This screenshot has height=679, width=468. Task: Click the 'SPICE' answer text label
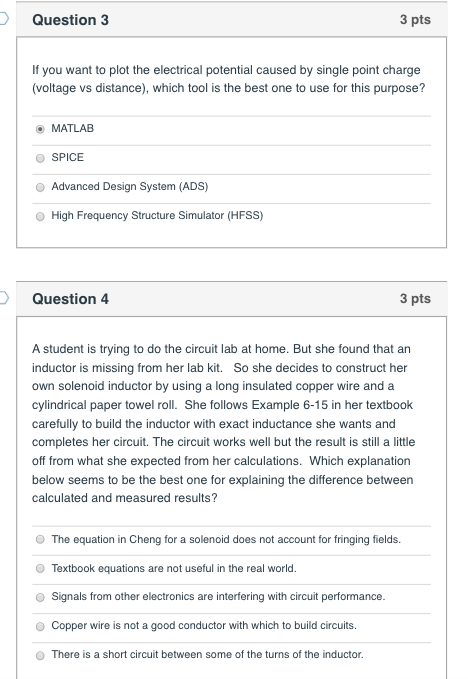pos(68,157)
